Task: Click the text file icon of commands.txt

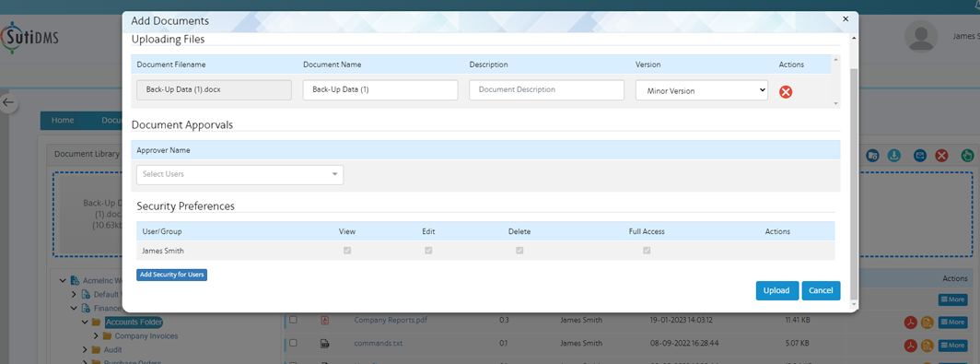Action: point(324,344)
